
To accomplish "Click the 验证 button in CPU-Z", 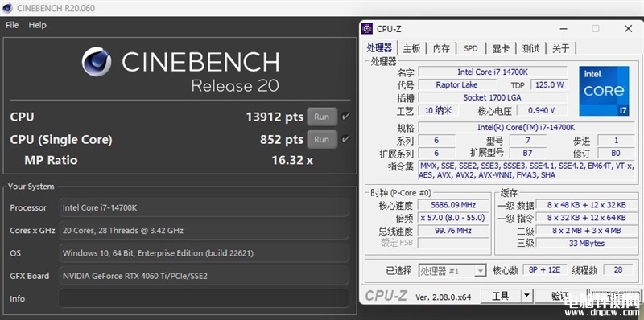I will 560,296.
